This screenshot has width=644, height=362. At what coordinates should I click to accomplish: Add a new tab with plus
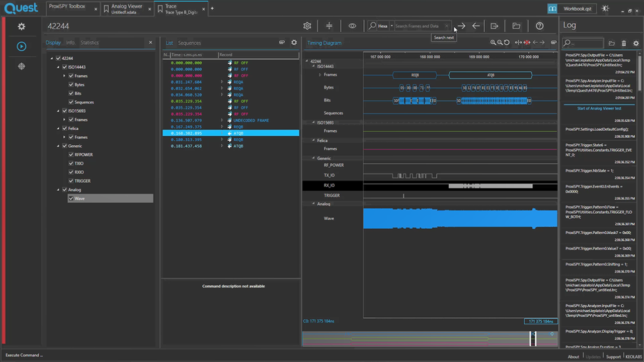(x=212, y=9)
